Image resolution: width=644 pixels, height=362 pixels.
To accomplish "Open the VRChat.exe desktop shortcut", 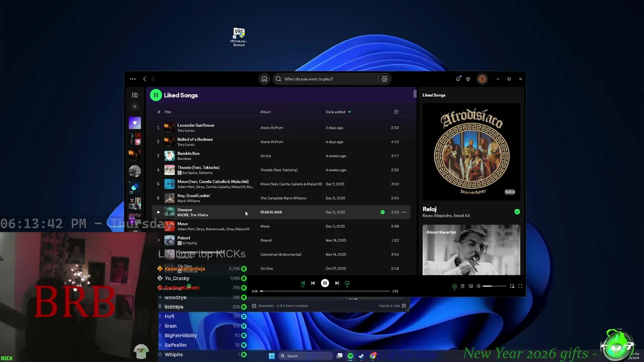I will (x=239, y=37).
